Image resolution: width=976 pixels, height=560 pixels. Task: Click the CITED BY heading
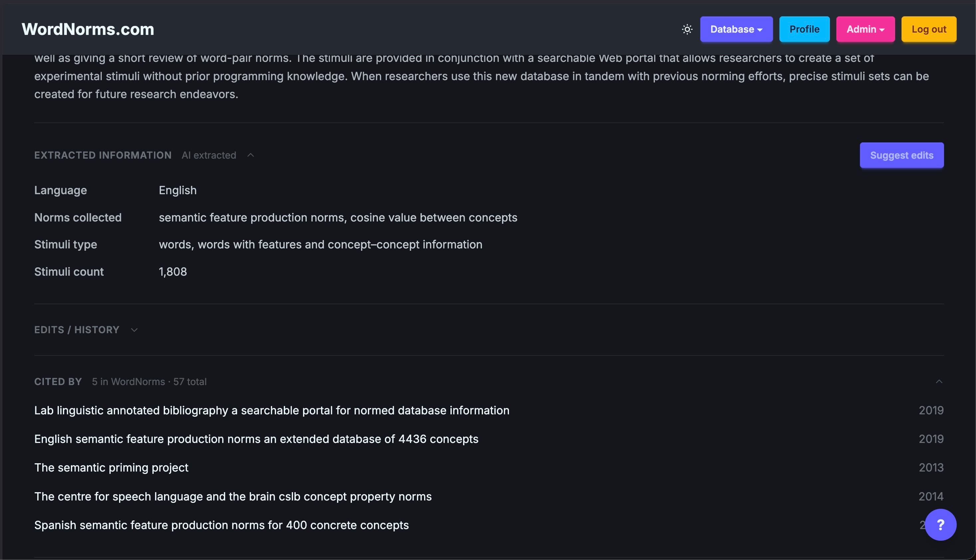(x=58, y=381)
